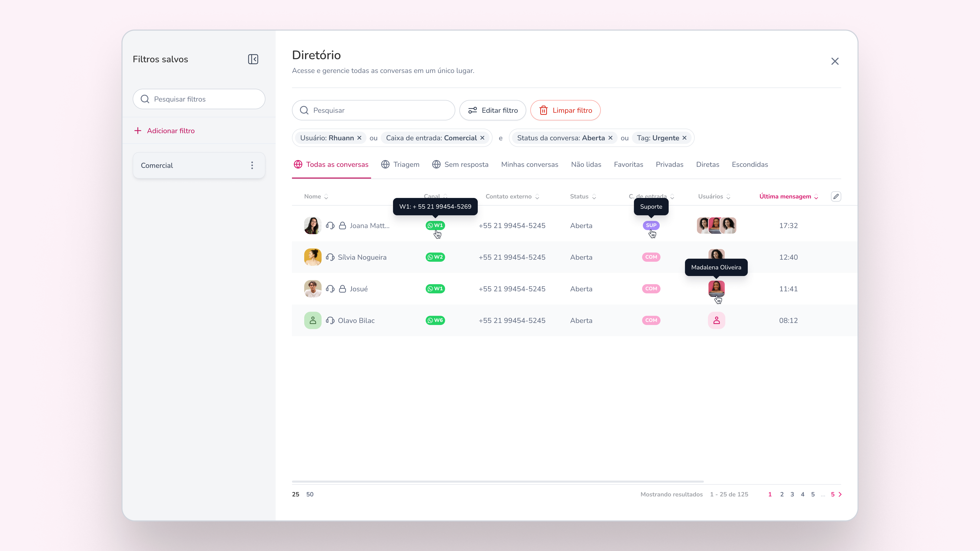Click the Limpar filtro button
Screen dimensions: 980x551
click(x=565, y=110)
